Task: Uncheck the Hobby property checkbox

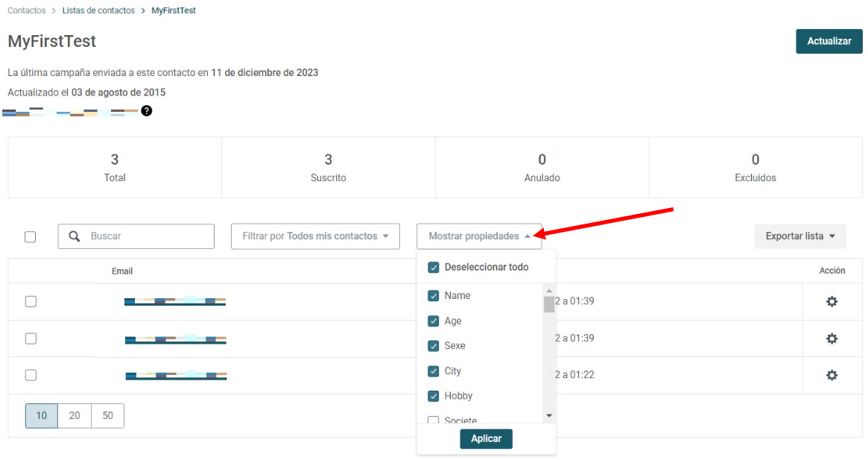Action: [x=434, y=397]
